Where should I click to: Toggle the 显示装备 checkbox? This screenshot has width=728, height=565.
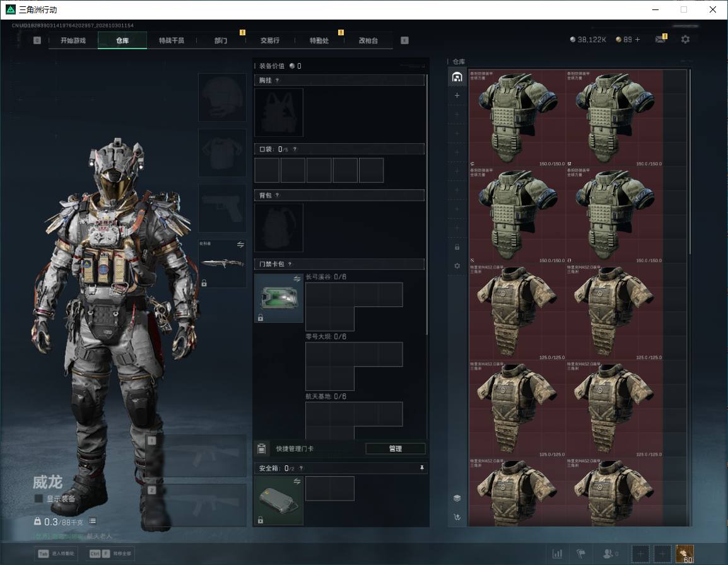39,499
